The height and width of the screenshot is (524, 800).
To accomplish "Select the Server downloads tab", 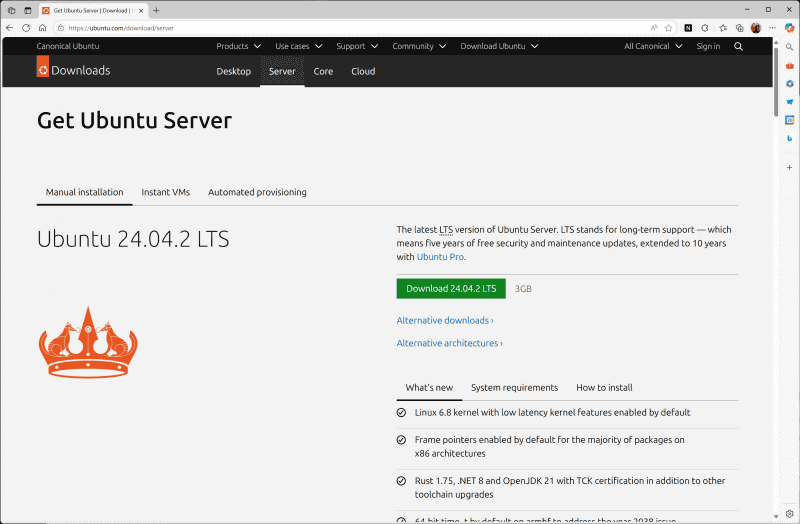I will coord(282,71).
